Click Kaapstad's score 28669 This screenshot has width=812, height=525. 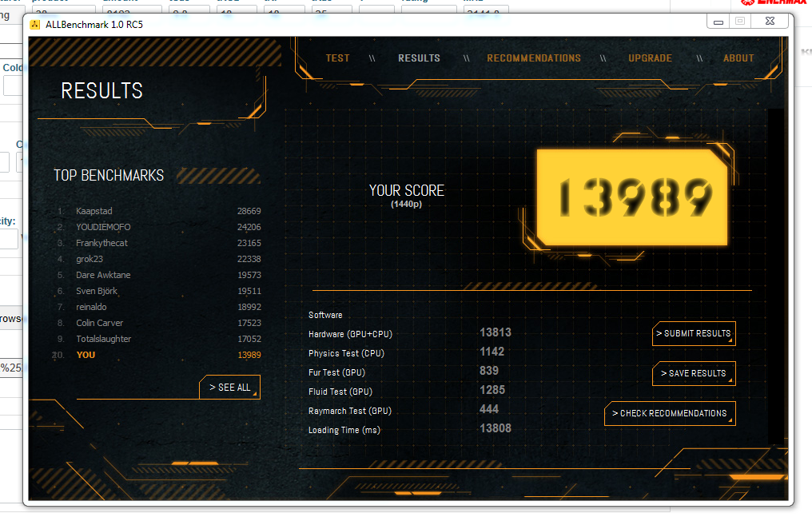click(x=249, y=211)
